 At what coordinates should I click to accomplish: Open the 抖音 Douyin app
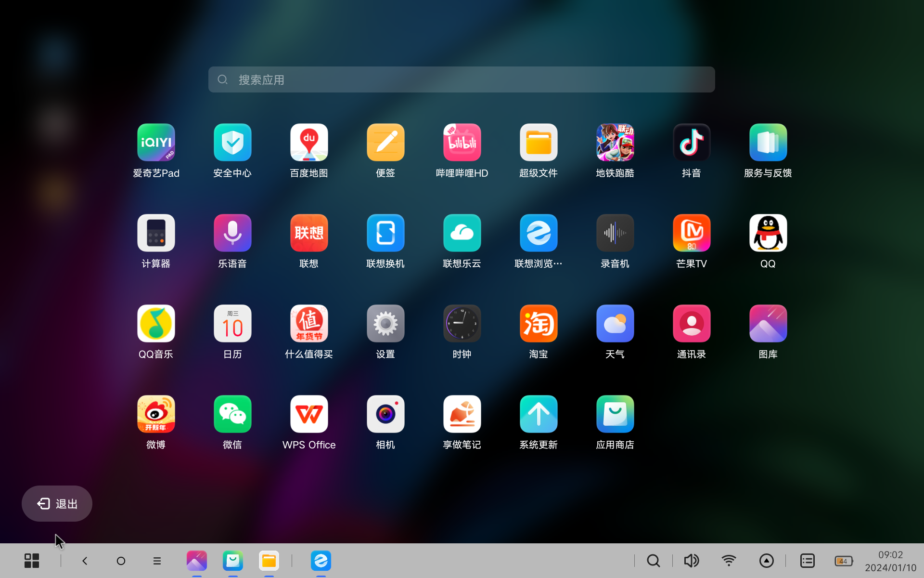click(x=692, y=143)
